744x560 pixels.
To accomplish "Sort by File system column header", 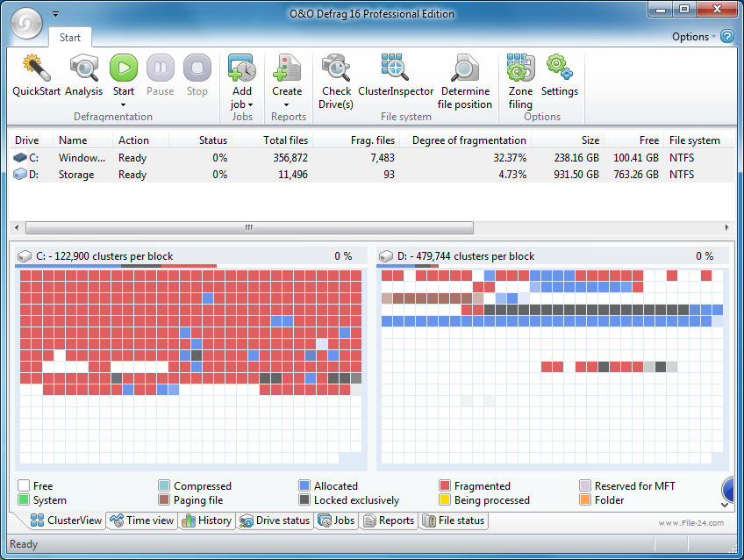I will (x=699, y=140).
